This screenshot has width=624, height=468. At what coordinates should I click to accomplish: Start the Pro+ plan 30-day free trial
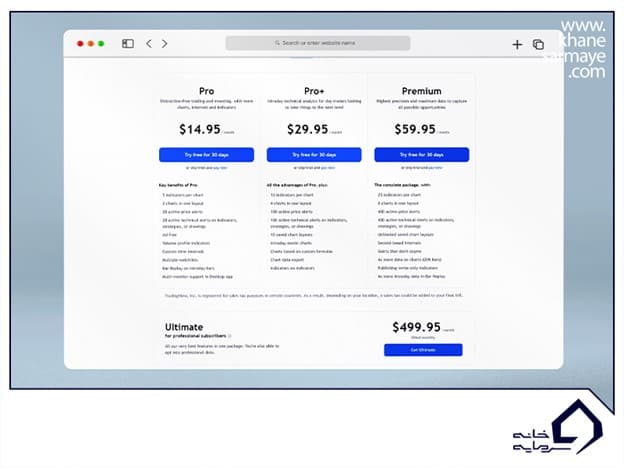pos(314,155)
